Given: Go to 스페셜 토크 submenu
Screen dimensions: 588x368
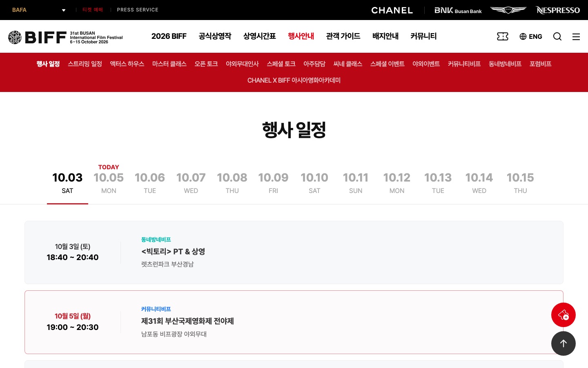Looking at the screenshot, I should pyautogui.click(x=281, y=64).
